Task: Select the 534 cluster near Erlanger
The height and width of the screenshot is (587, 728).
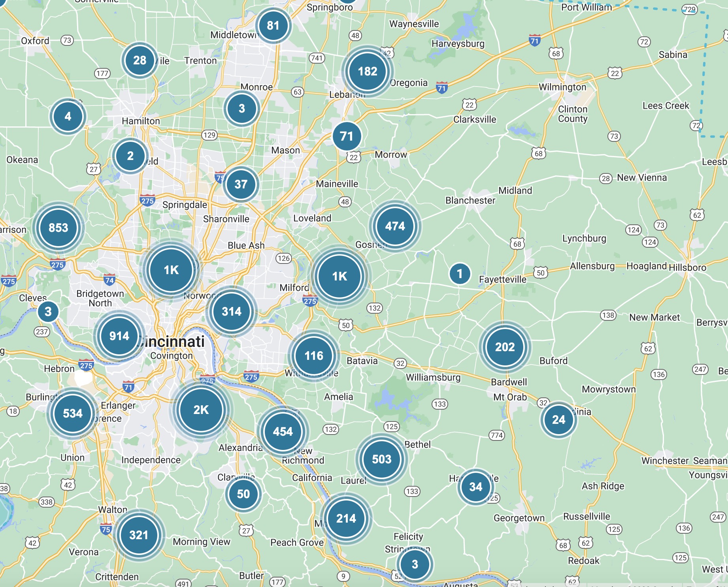Action: (73, 413)
